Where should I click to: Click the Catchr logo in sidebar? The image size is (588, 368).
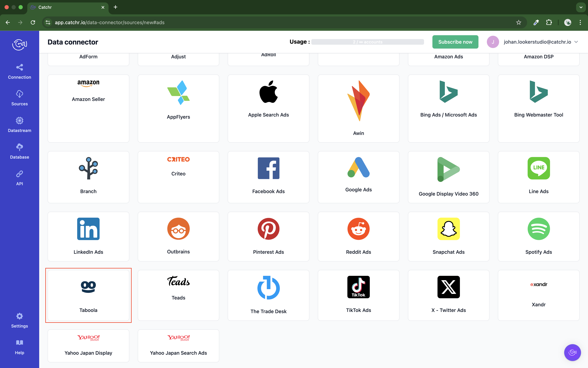click(19, 45)
